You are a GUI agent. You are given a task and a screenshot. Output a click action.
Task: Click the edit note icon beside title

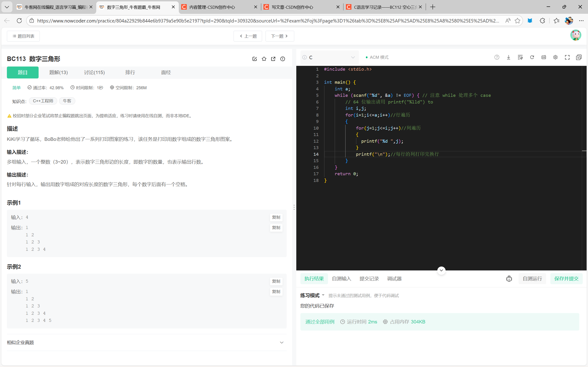click(254, 59)
